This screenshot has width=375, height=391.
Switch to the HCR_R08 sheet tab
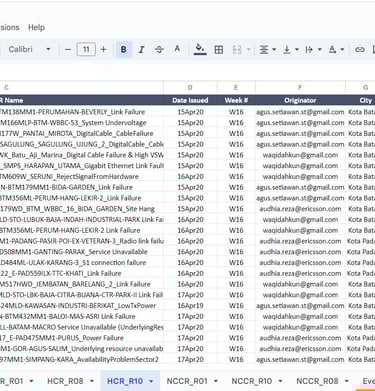click(x=65, y=381)
